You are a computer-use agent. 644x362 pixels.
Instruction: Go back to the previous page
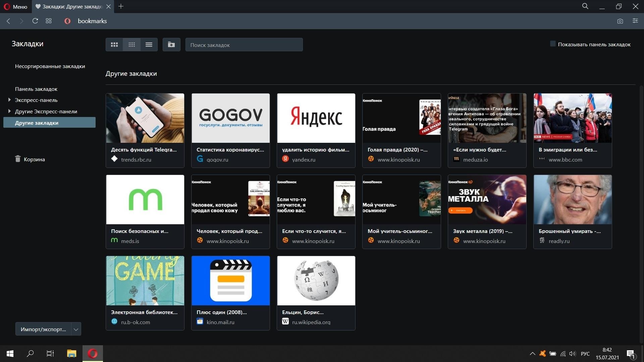(x=8, y=21)
